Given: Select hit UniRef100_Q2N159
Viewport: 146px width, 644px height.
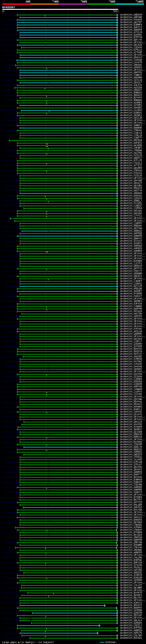Looking at the screenshot, I should coord(131,613).
